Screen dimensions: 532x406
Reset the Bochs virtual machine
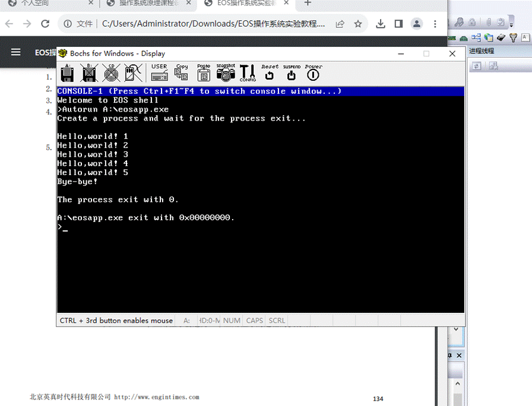[x=270, y=72]
